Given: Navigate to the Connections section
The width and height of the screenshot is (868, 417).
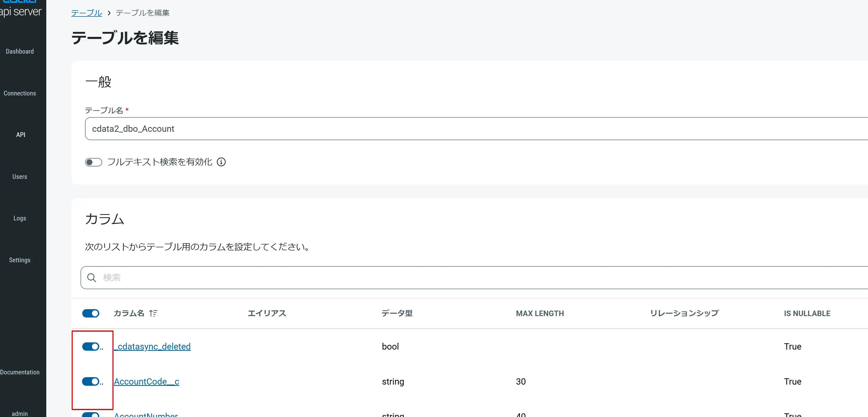Looking at the screenshot, I should 20,93.
